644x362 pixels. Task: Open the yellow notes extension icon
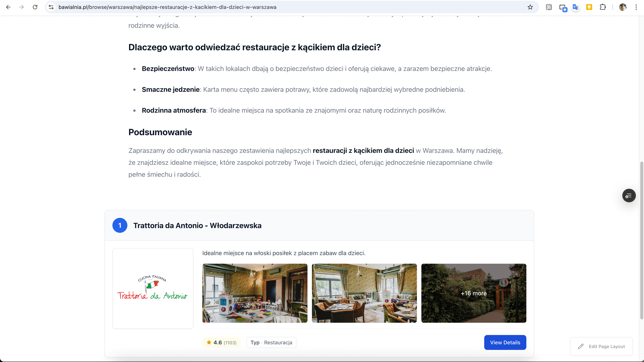[589, 7]
